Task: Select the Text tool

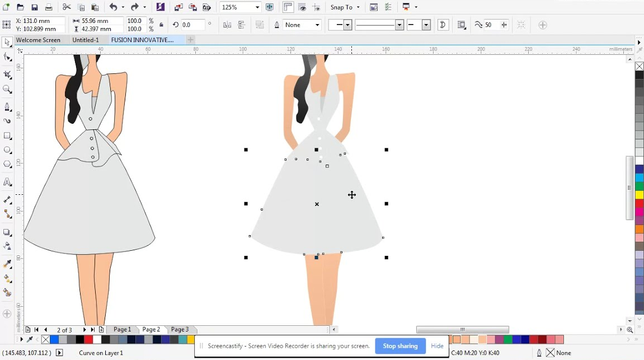Action: coord(7,181)
